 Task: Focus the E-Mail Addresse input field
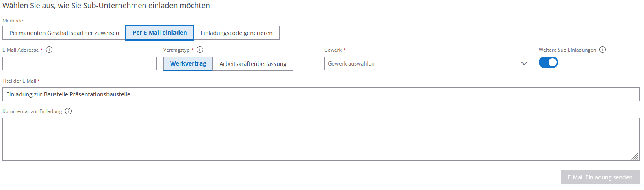point(80,63)
